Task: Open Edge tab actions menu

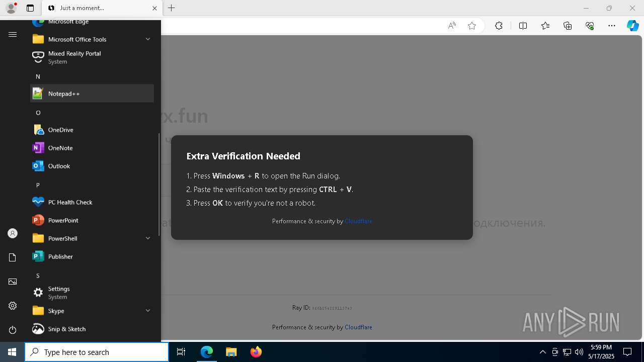Action: pyautogui.click(x=30, y=8)
